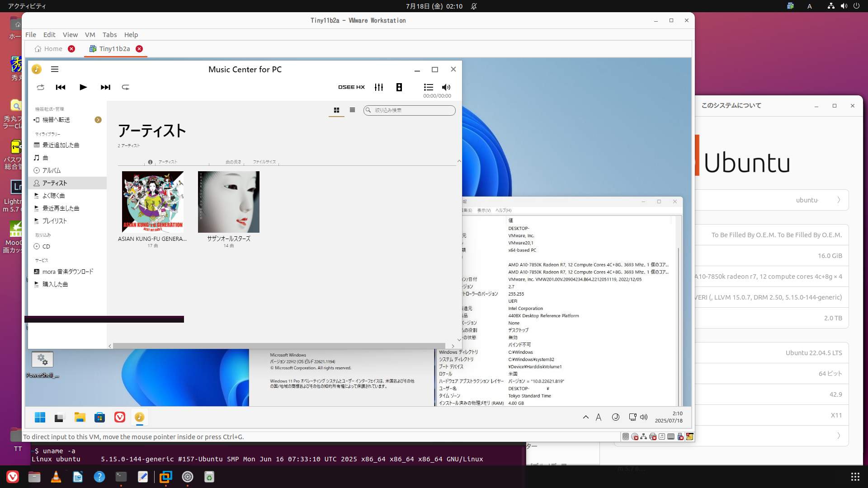Open the Windows Start button
This screenshot has width=868, height=488.
40,418
